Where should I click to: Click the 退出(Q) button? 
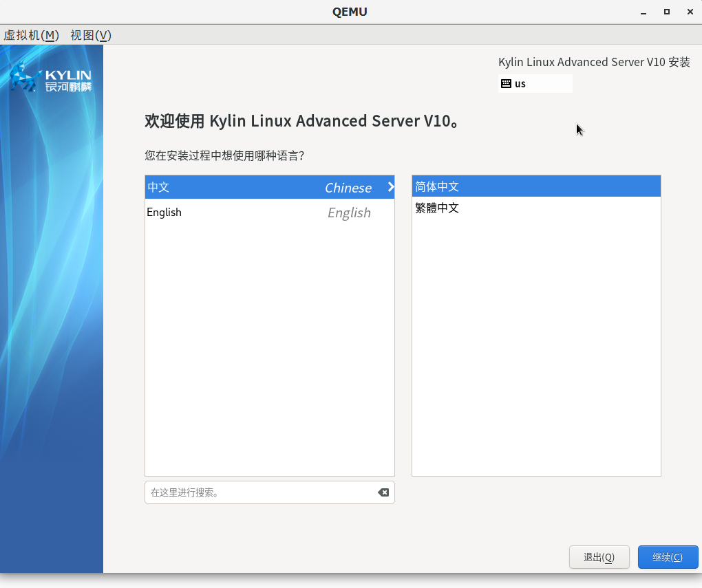(x=599, y=557)
